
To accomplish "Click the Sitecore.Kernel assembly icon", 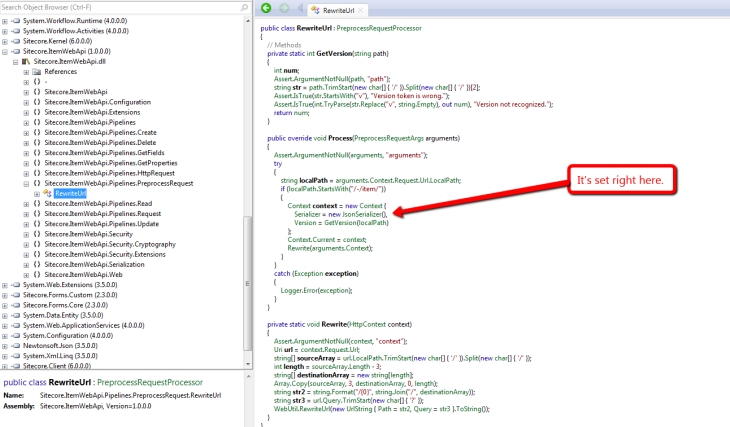I will tap(16, 41).
